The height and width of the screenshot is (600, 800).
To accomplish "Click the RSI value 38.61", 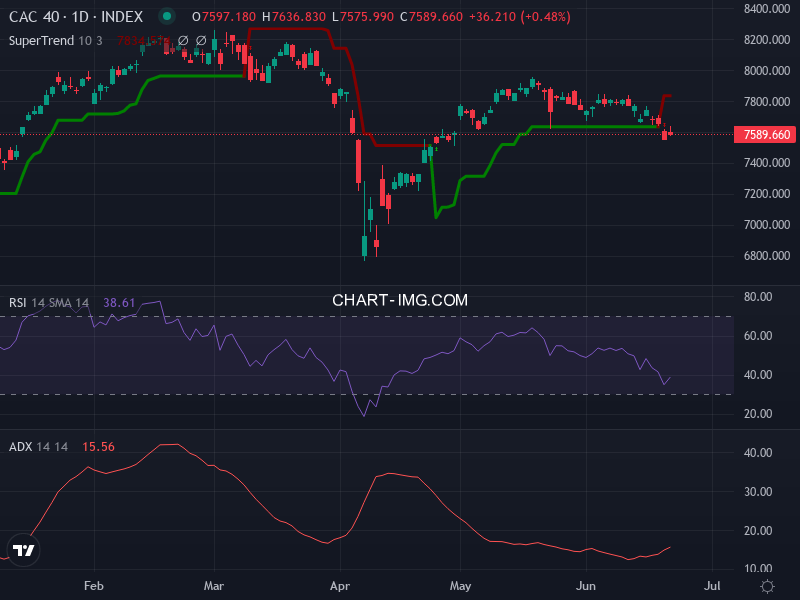I will (119, 303).
